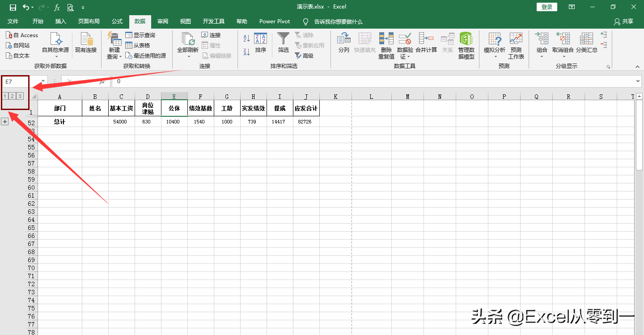Open the File (文件) tab
This screenshot has width=644, height=335.
coord(13,21)
